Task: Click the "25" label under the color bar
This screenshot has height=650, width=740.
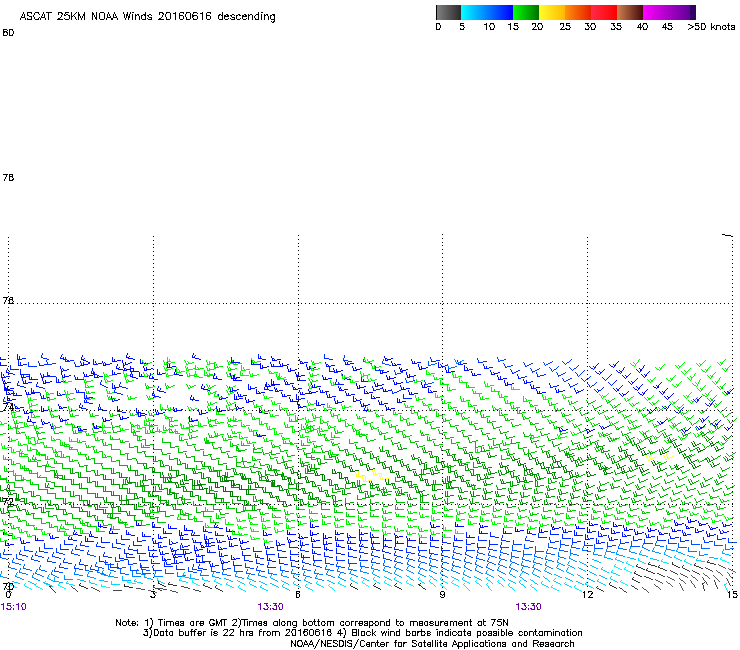Action: (565, 27)
